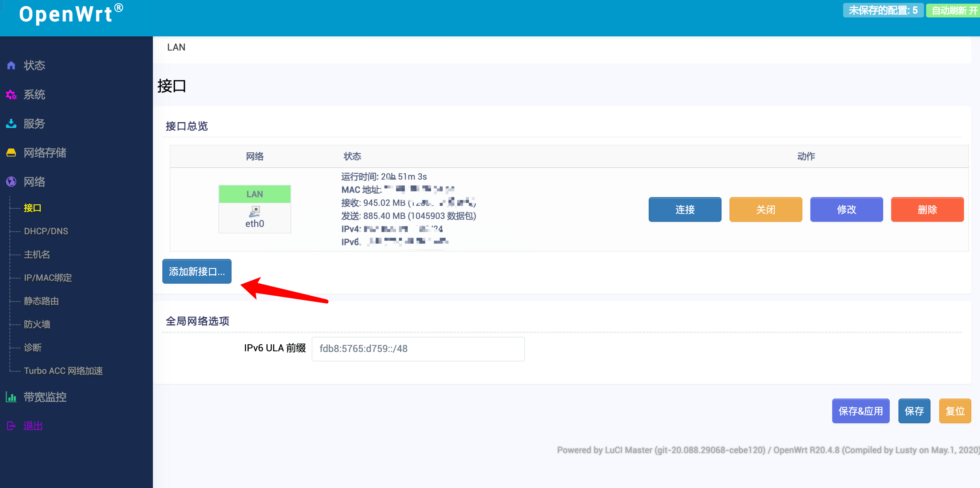Click the IPv6 ULA 前缀 input field
The image size is (980, 488).
tap(418, 349)
